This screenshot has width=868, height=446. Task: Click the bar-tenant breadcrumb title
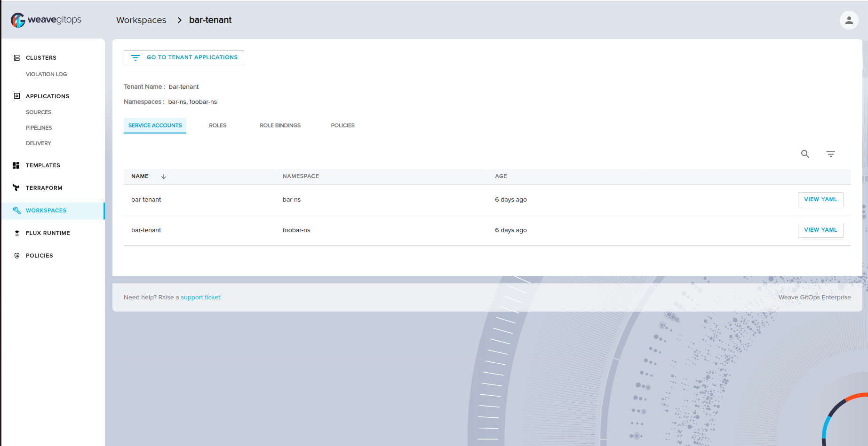[x=210, y=20]
